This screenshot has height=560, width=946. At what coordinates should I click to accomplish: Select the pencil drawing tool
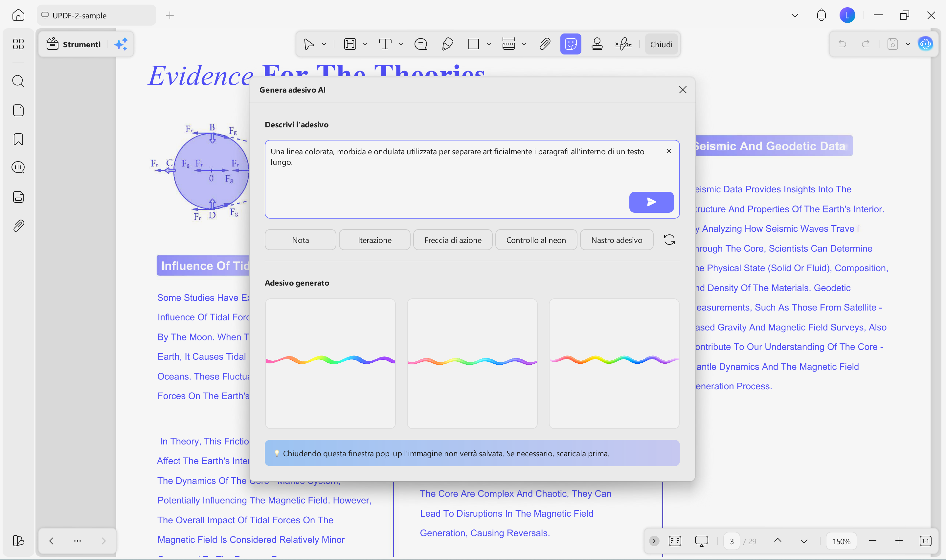click(x=447, y=44)
